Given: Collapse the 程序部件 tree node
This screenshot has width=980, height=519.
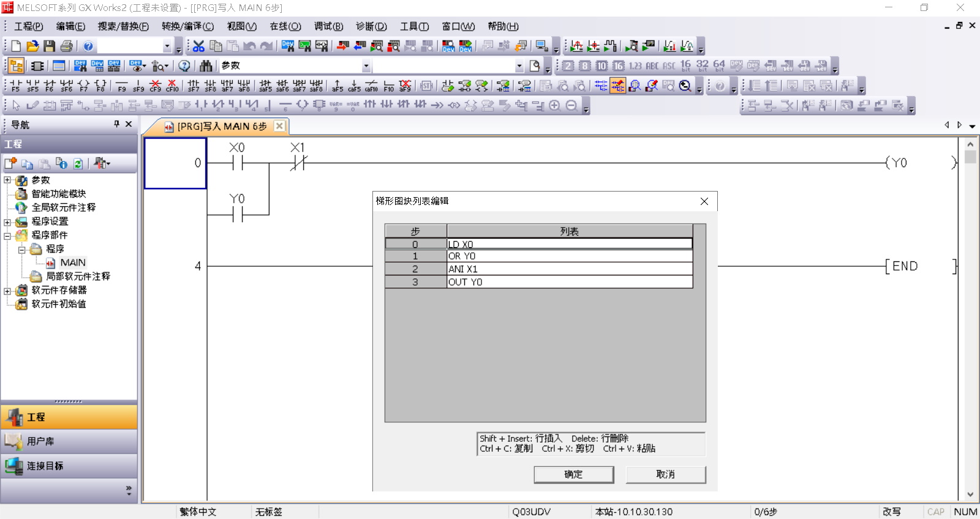Looking at the screenshot, I should pyautogui.click(x=7, y=235).
